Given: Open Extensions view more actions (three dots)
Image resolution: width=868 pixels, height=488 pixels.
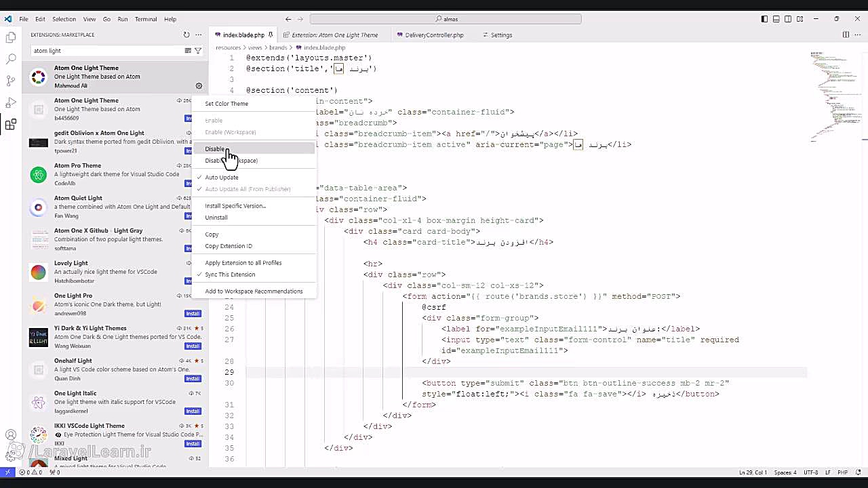Looking at the screenshot, I should [x=199, y=35].
